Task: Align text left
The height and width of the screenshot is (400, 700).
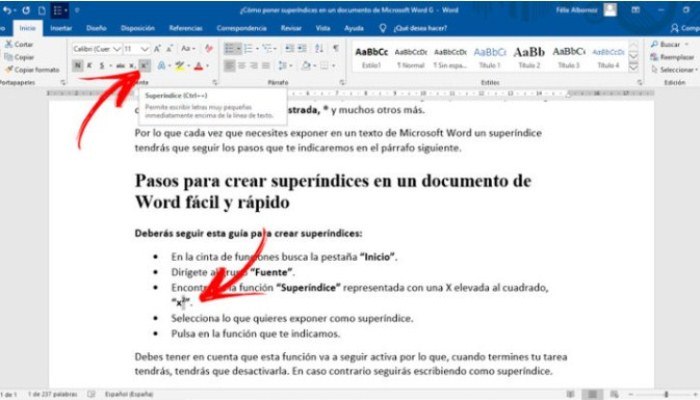Action: coord(229,66)
